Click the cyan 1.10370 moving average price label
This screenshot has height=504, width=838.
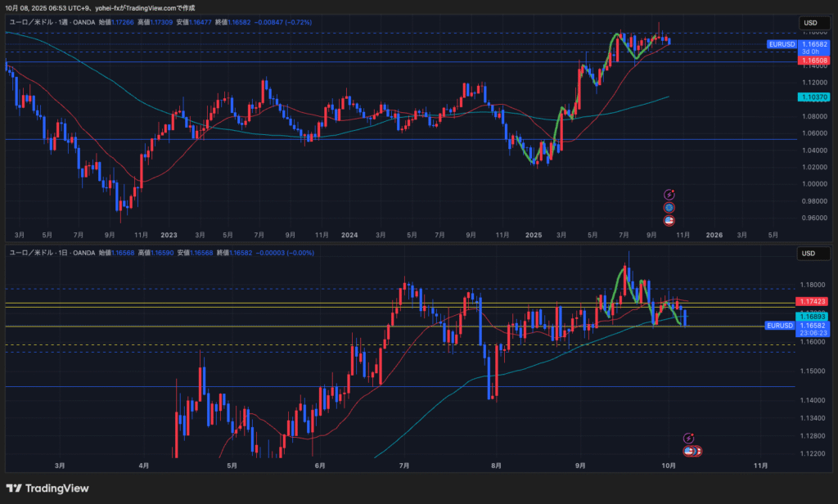[810, 97]
